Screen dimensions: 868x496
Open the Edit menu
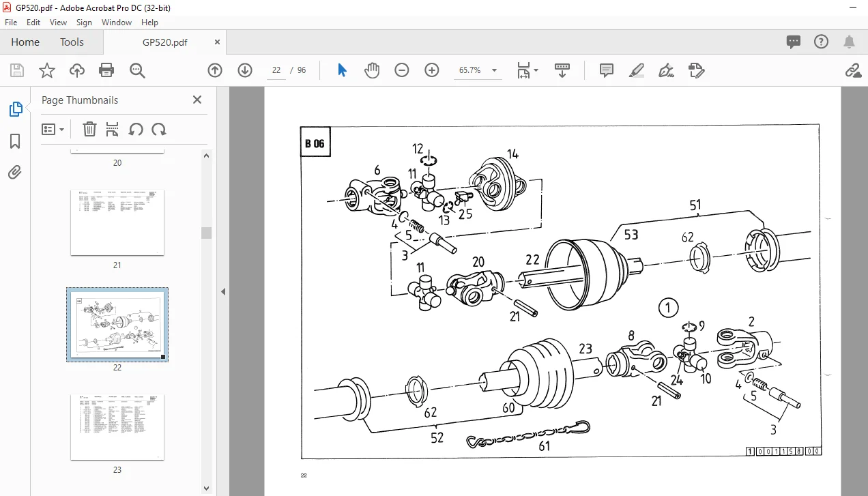point(33,23)
